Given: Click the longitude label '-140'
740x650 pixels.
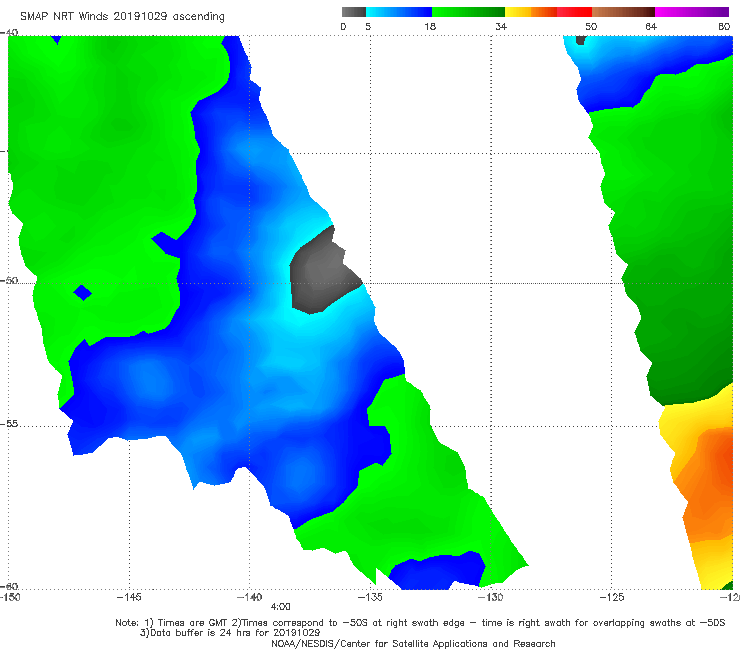Looking at the screenshot, I should coord(249,597).
